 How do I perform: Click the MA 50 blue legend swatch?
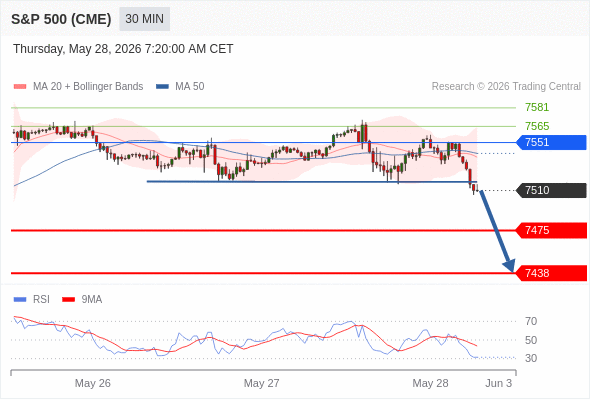[x=163, y=87]
